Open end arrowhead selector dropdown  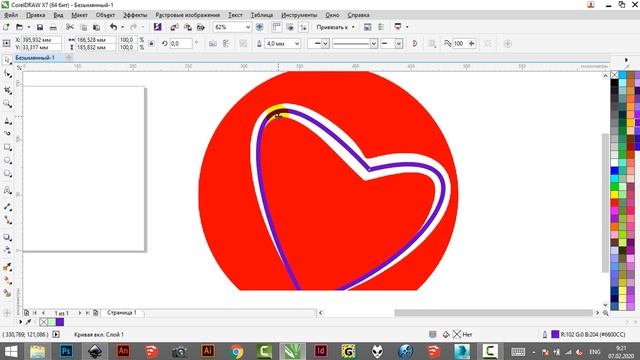399,43
